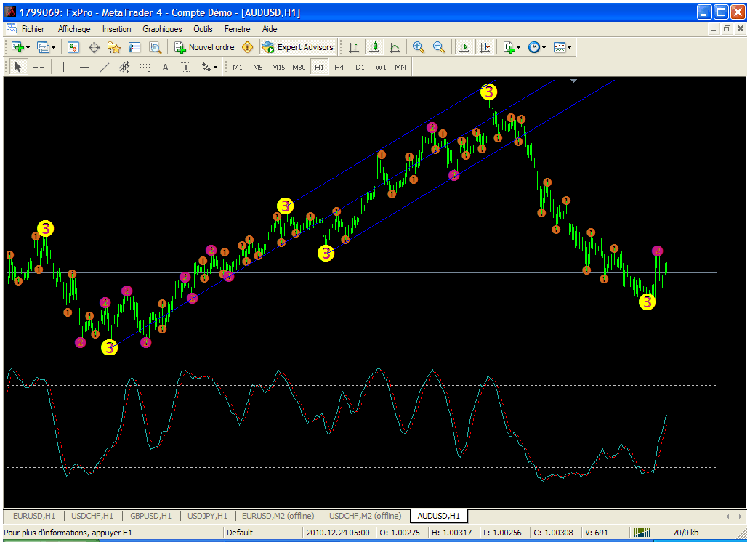This screenshot has height=542, width=750.
Task: Select the crosshair tool
Action: pyautogui.click(x=37, y=68)
